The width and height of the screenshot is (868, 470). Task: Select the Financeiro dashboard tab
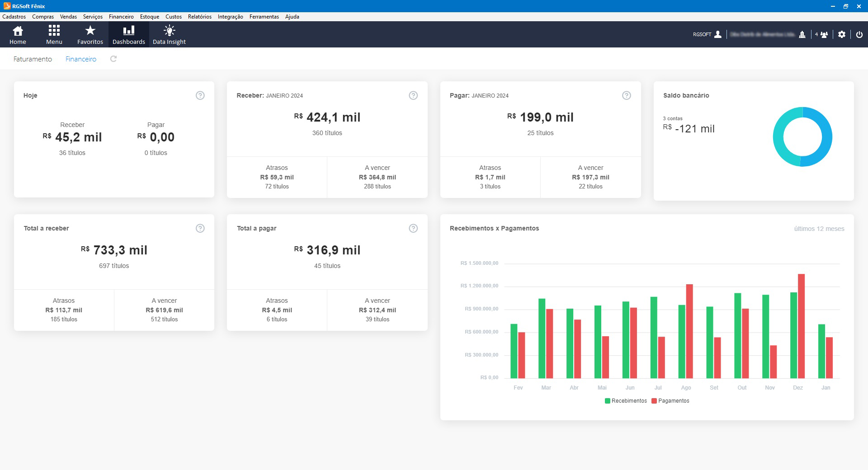(x=81, y=59)
